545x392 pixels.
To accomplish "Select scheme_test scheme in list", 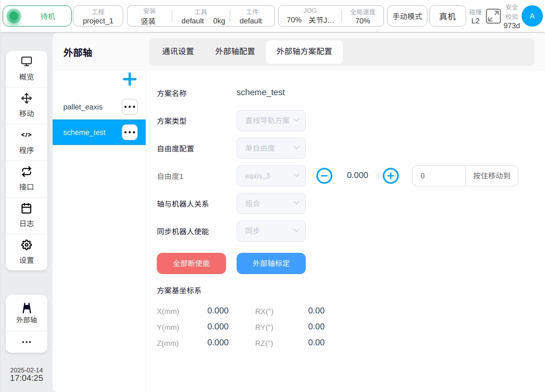I will (x=85, y=132).
